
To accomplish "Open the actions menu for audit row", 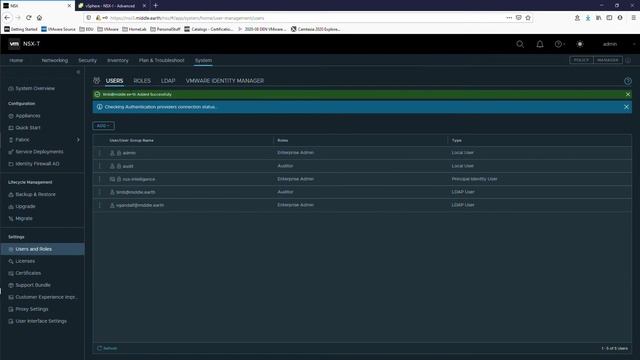I will 100,166.
